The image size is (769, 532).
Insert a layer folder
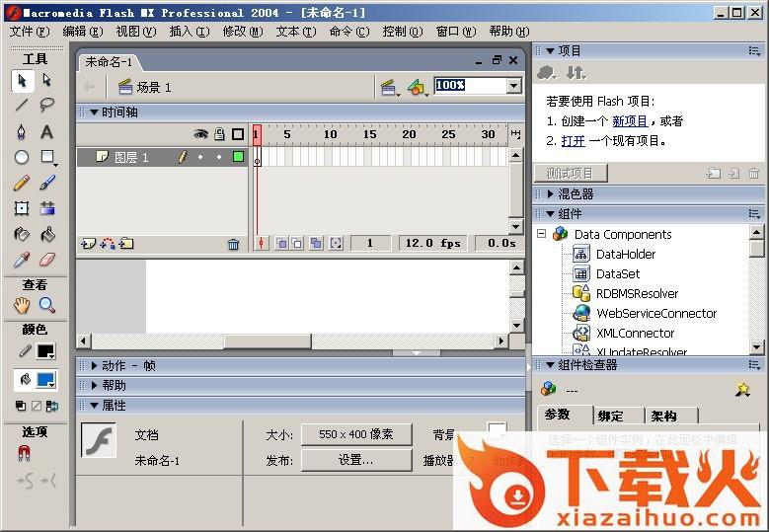tap(126, 243)
